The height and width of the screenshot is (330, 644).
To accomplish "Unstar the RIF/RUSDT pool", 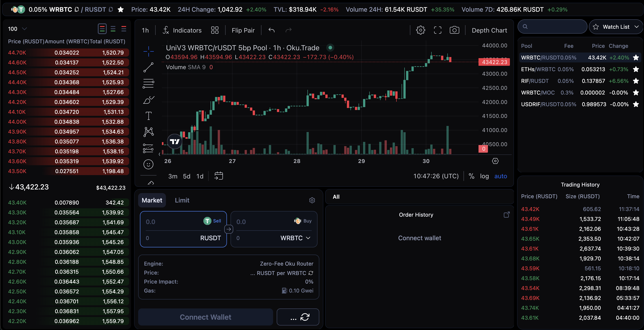I will tap(636, 81).
